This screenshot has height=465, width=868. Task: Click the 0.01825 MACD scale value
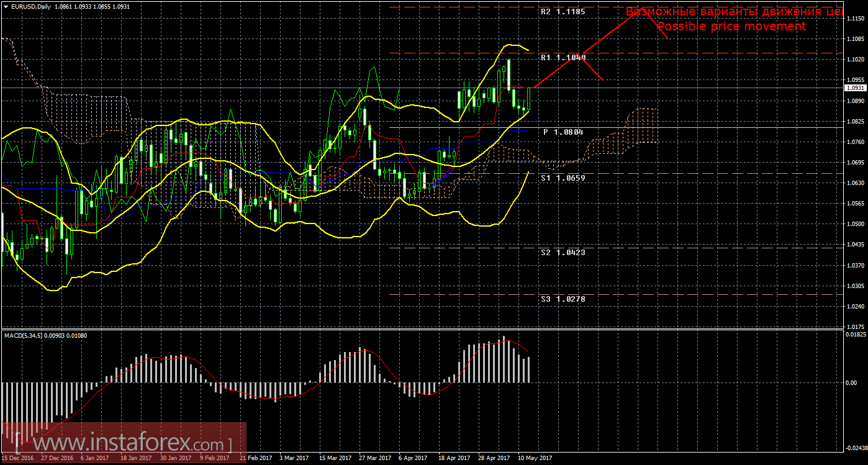coord(855,335)
